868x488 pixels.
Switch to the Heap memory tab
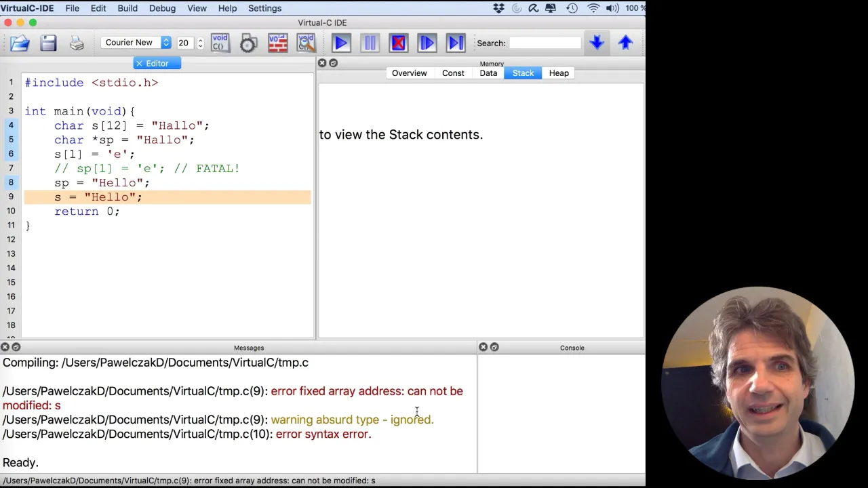tap(559, 73)
